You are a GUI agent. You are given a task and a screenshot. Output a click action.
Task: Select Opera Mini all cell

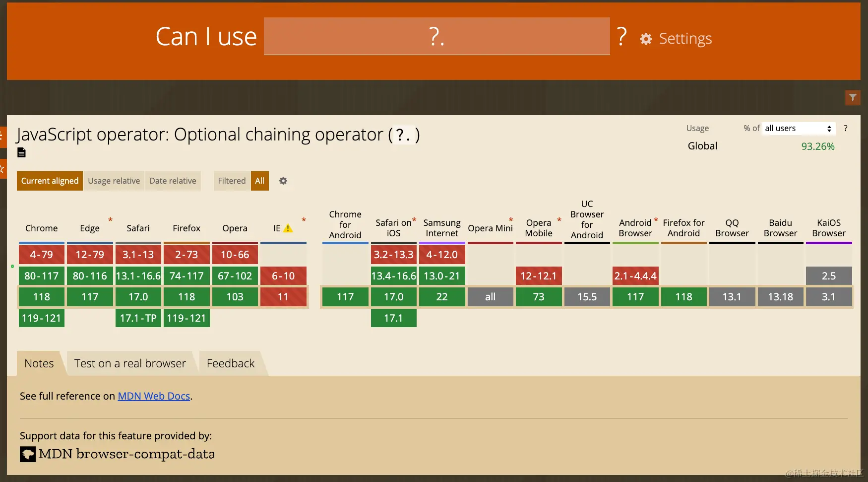click(491, 297)
